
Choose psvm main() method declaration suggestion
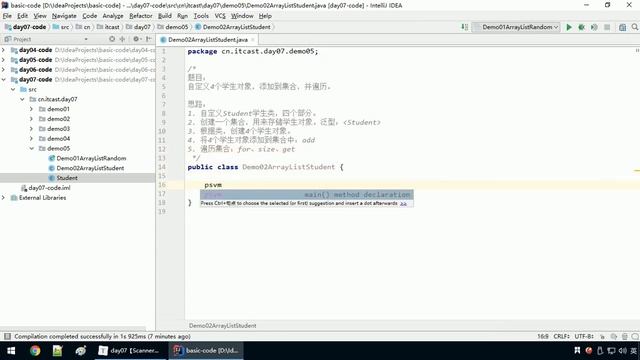[x=307, y=195]
